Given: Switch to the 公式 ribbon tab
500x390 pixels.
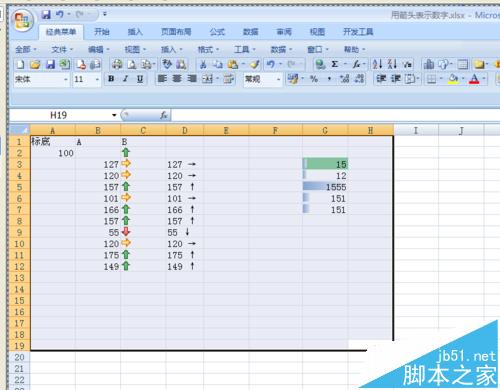Looking at the screenshot, I should tap(217, 32).
